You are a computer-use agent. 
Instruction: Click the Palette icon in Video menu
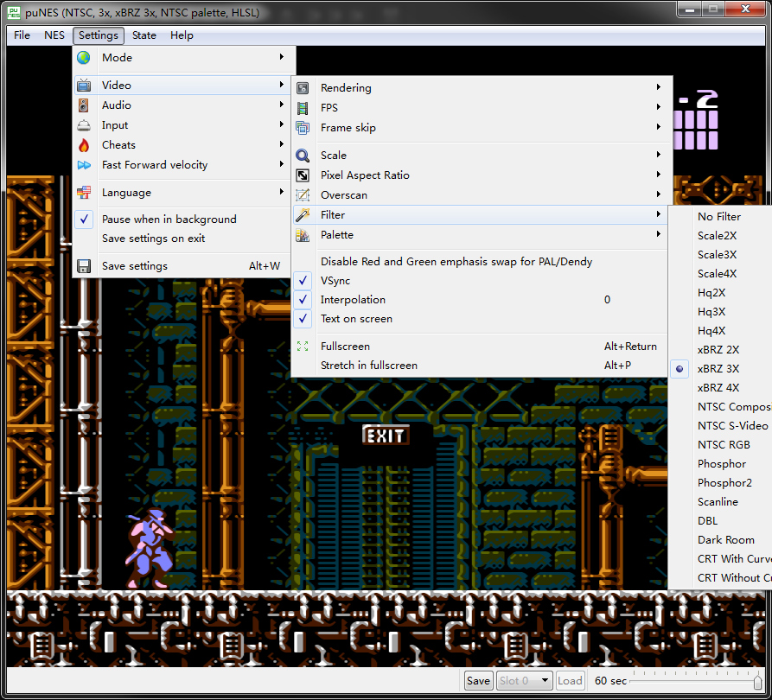303,235
